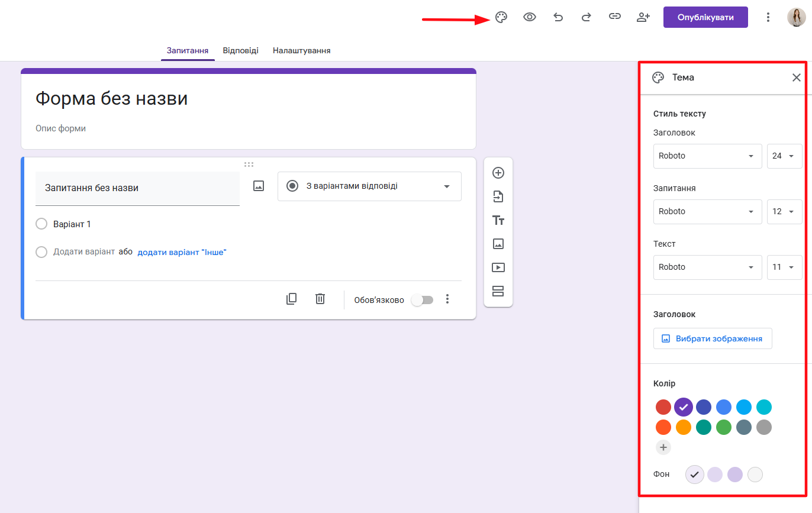
Task: Click the copy link icon in the toolbar
Action: pyautogui.click(x=614, y=17)
